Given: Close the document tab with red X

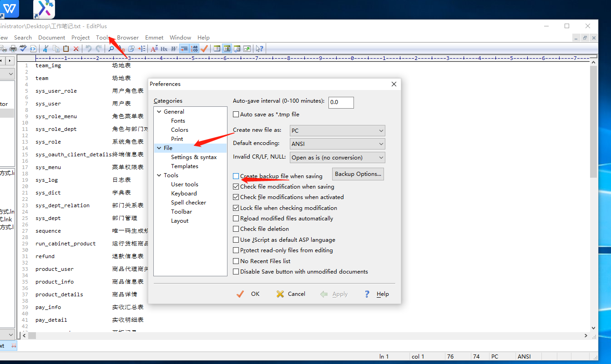Looking at the screenshot, I should [14, 346].
